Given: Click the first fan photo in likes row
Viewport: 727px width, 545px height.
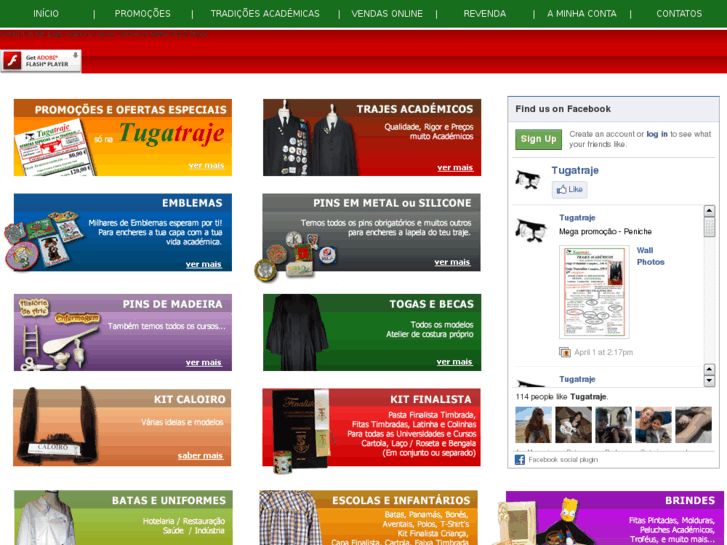Looking at the screenshot, I should coord(534,425).
